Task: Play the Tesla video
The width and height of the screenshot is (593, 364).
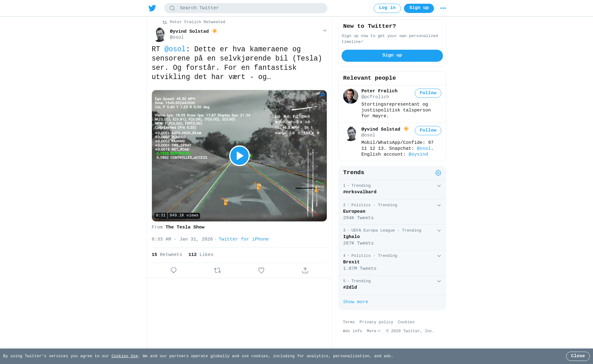Action: [239, 156]
